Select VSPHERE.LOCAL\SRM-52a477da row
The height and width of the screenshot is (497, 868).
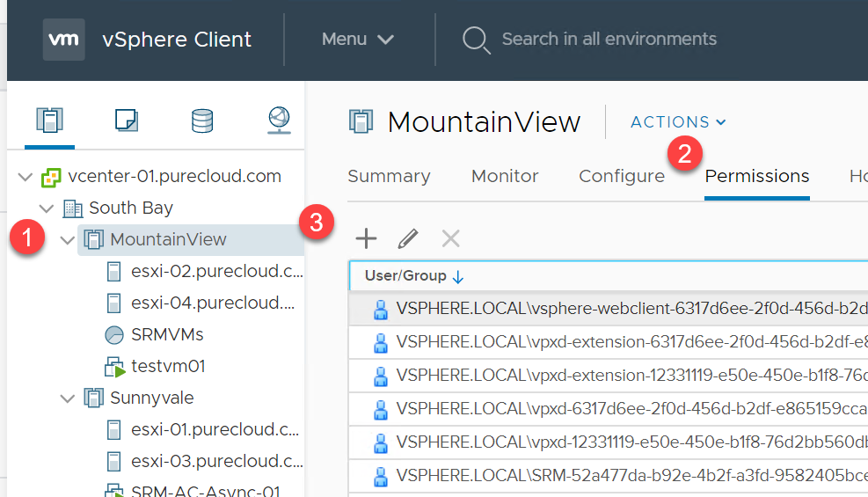pos(609,475)
